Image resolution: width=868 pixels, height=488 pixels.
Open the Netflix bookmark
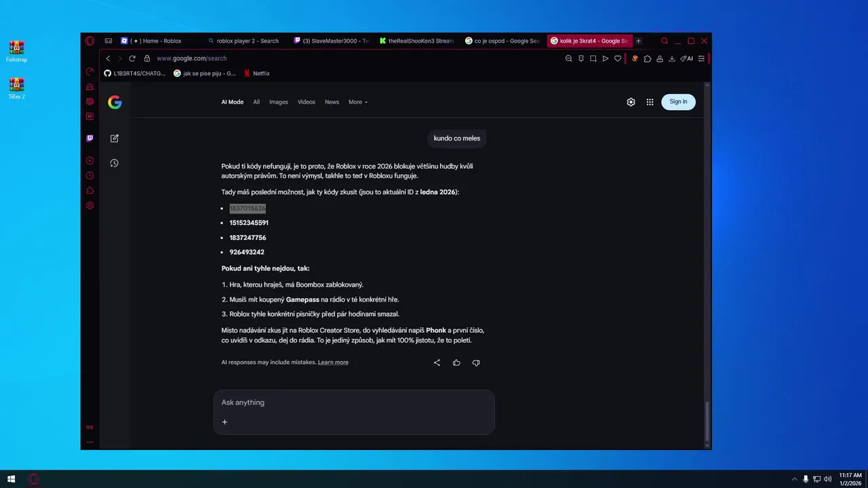click(257, 73)
